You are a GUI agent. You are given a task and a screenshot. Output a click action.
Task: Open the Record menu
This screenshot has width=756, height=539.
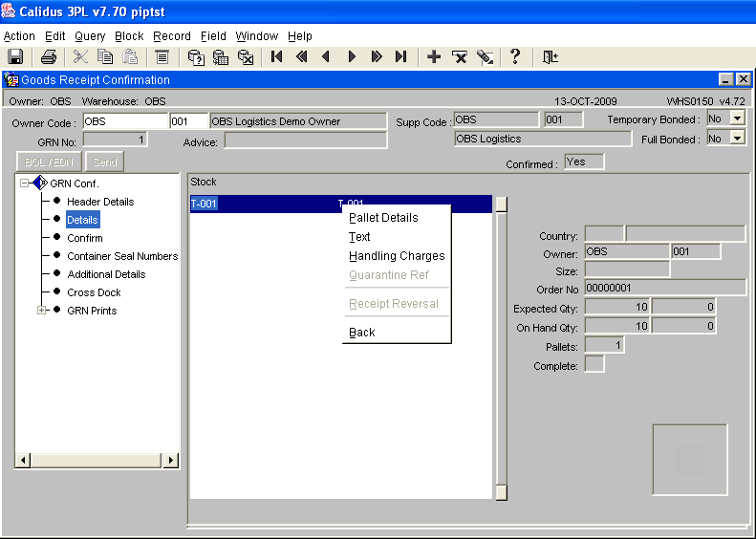click(172, 36)
